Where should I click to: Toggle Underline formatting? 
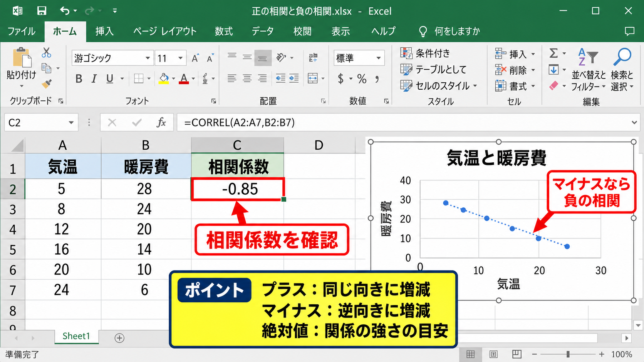coord(110,79)
